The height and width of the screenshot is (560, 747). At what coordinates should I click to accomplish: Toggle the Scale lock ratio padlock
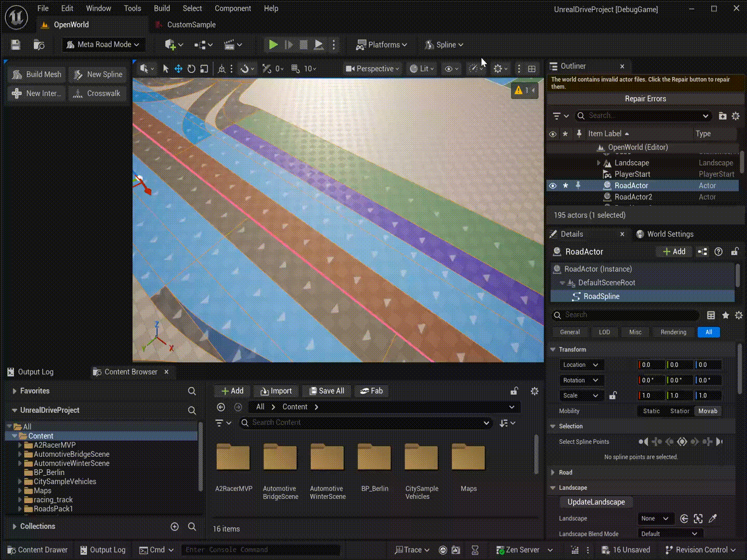(x=613, y=396)
